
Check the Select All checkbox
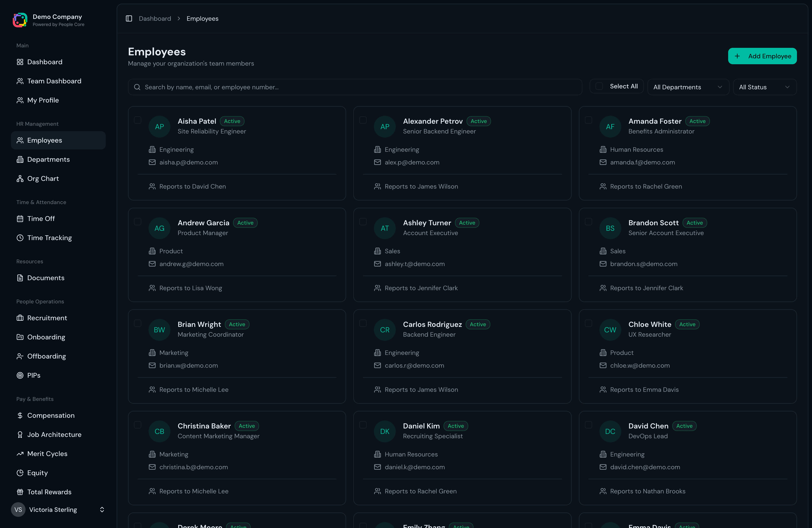[x=599, y=86]
